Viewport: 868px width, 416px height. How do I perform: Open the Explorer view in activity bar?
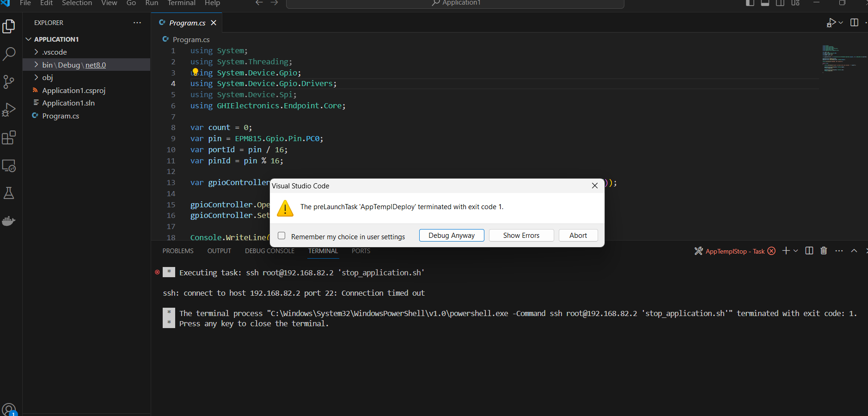9,26
